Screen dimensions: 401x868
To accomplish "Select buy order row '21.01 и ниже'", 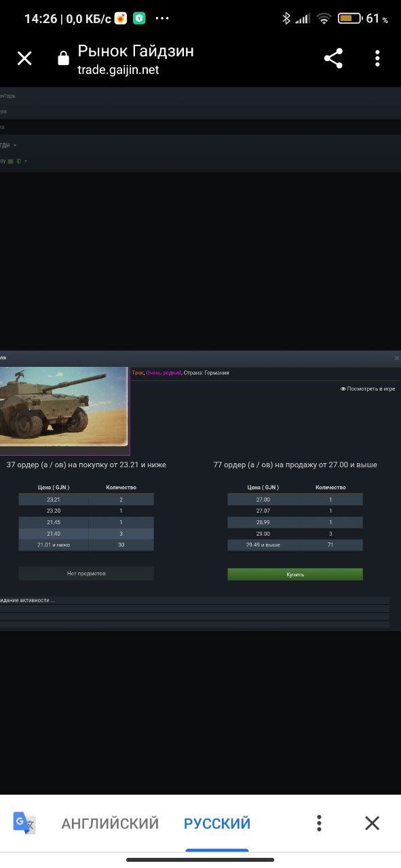I will (86, 545).
